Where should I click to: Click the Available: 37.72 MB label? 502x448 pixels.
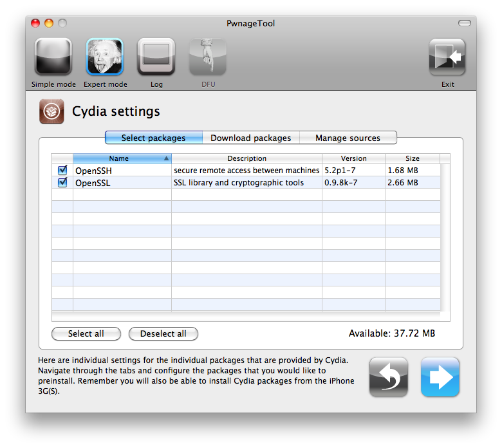[392, 333]
